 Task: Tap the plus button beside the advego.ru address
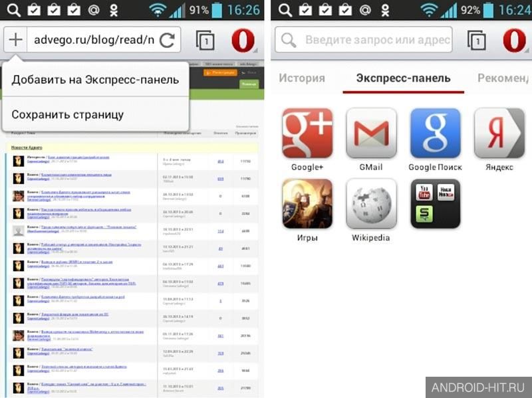15,40
